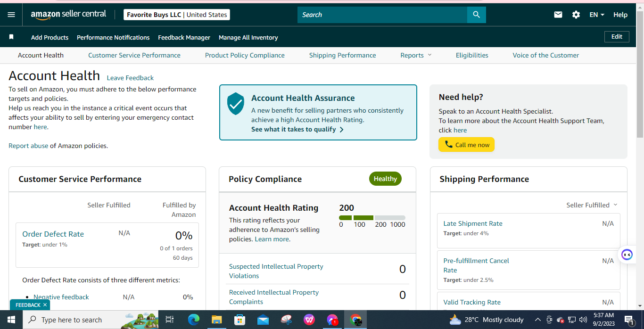Click the FEEDBACK tab label
The image size is (644, 329).
click(x=28, y=305)
